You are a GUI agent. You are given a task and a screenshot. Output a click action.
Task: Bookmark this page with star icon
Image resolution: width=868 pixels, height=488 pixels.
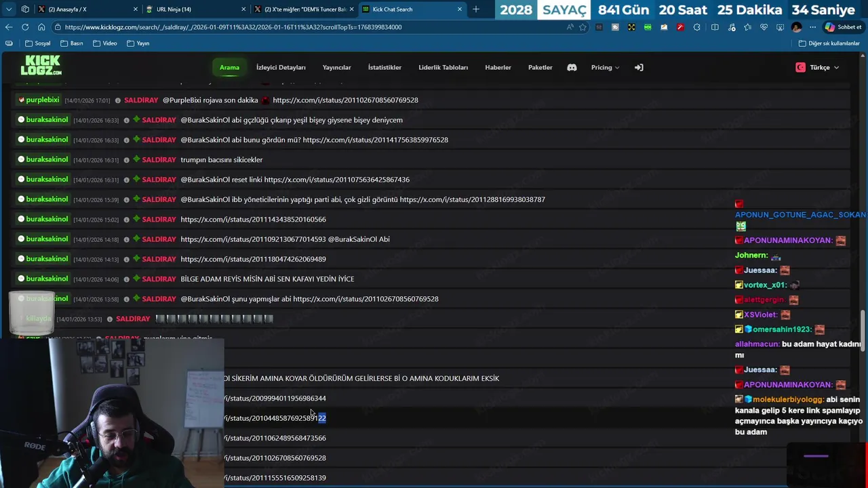tap(583, 27)
